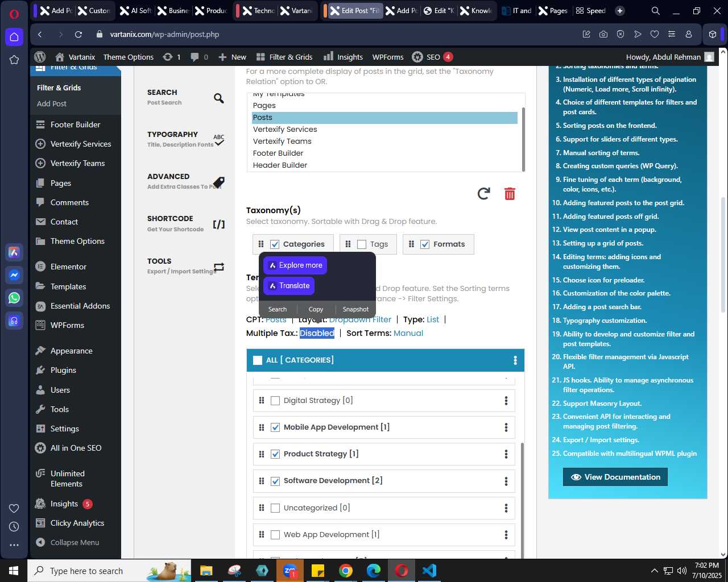Open Digital Strategy row options menu
Screen dimensions: 728x582
click(506, 401)
